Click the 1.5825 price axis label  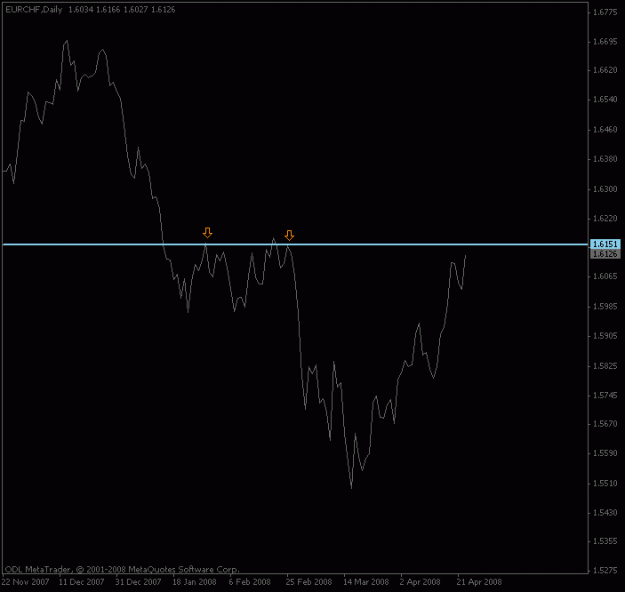pyautogui.click(x=605, y=366)
